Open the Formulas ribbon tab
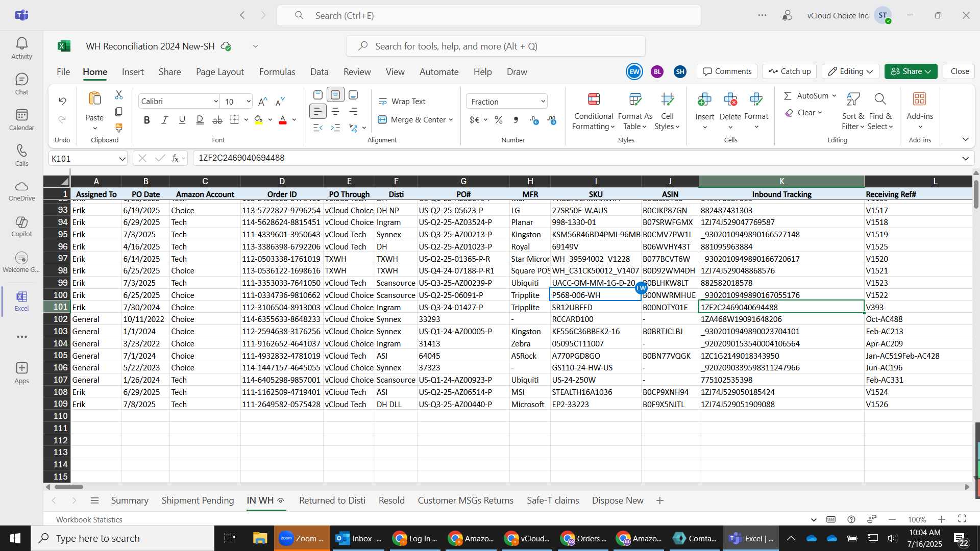Screen dimensions: 980x551 277,72
